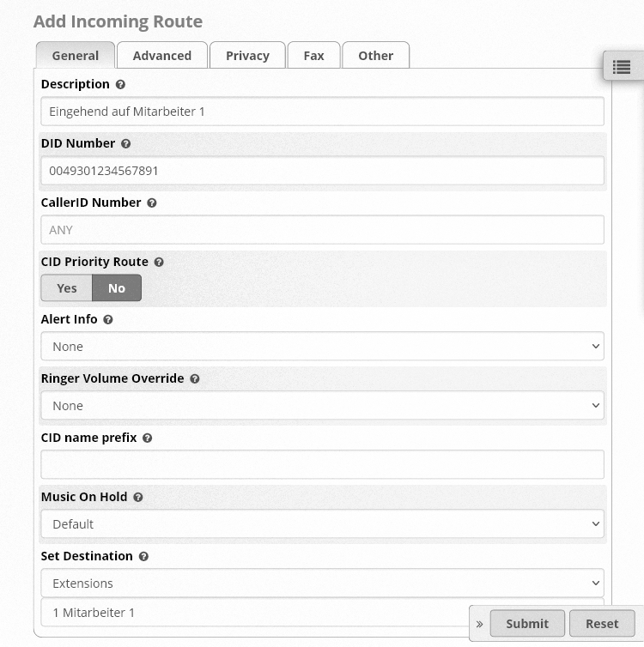This screenshot has height=647, width=644.
Task: Open the list view side panel icon
Action: coord(622,67)
